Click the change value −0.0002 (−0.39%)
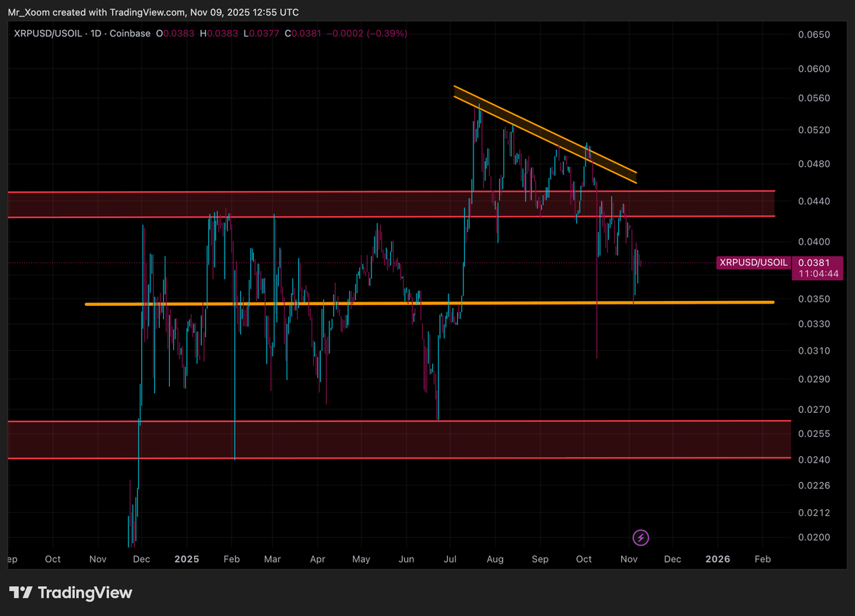Viewport: 855px width, 616px height. click(367, 34)
